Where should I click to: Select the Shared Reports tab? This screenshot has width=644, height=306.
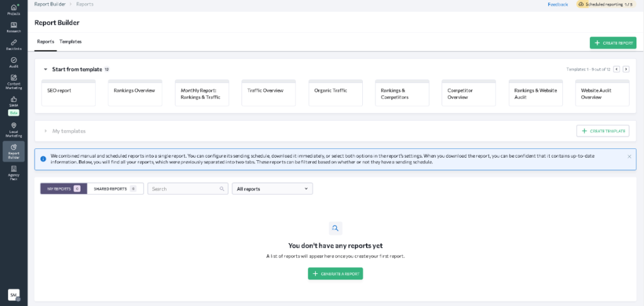(x=116, y=189)
